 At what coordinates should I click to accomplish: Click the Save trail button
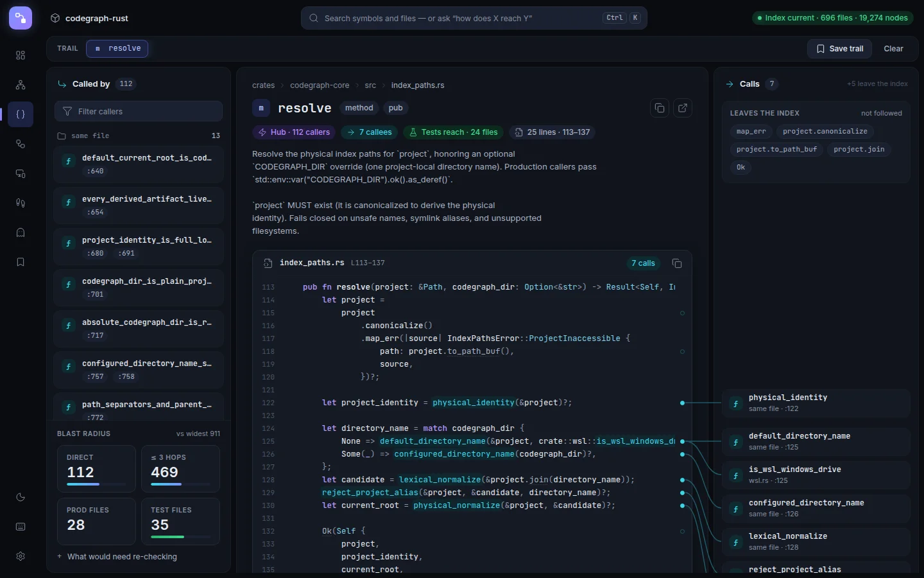[839, 49]
